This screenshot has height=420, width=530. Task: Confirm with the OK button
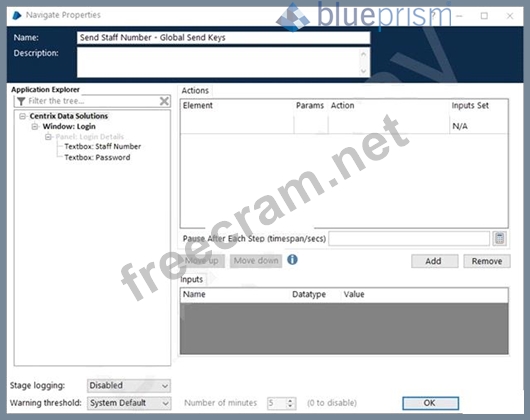pos(430,403)
